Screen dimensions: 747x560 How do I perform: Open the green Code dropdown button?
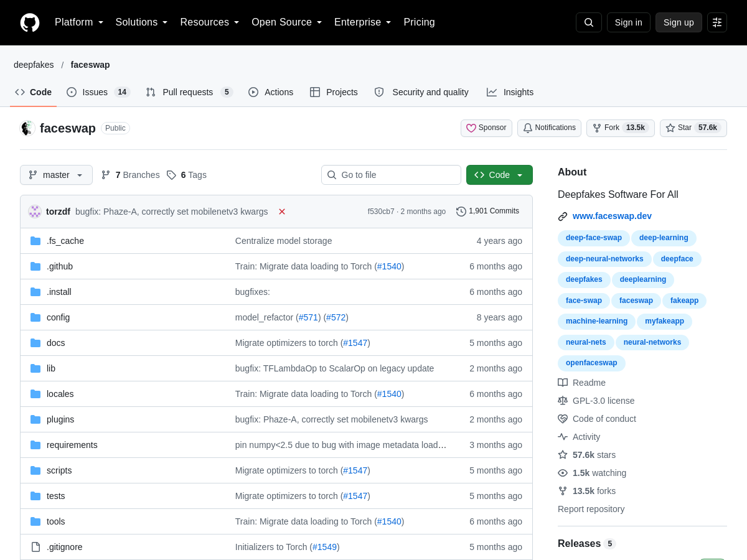(499, 175)
